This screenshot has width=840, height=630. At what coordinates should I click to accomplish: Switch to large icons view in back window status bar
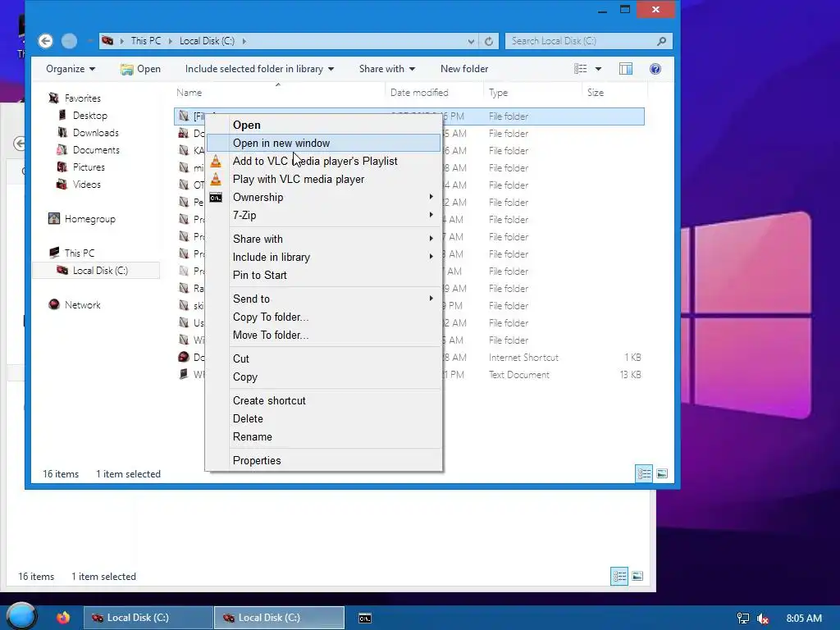[x=637, y=577]
